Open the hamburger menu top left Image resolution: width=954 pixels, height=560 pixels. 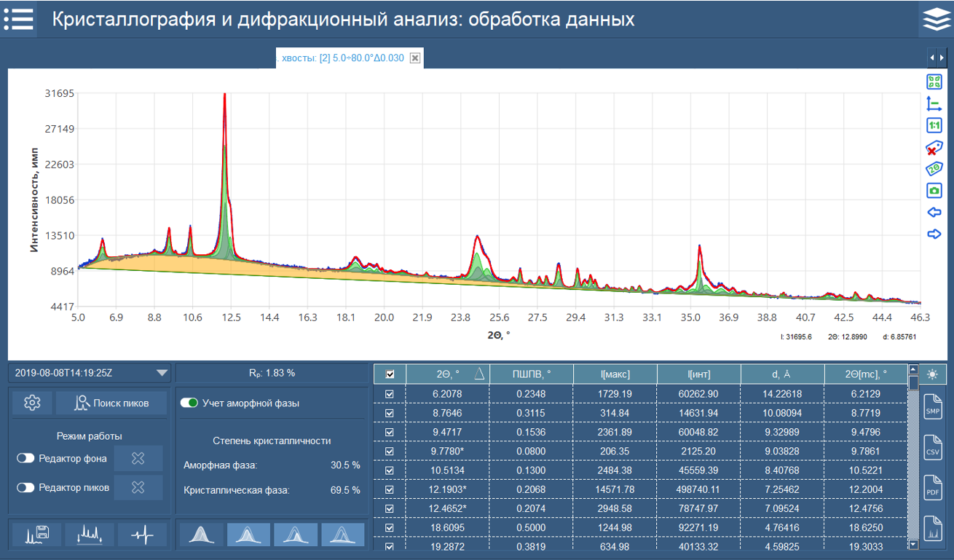point(19,20)
